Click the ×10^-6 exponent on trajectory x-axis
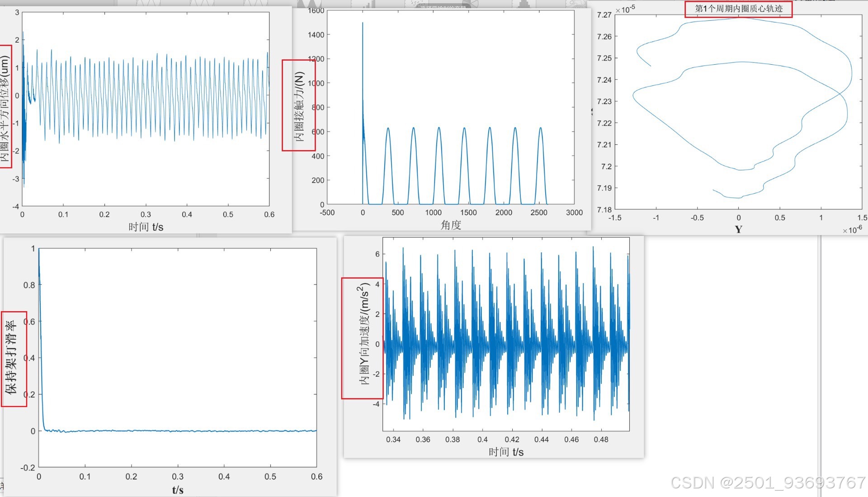This screenshot has height=497, width=868. tap(852, 230)
